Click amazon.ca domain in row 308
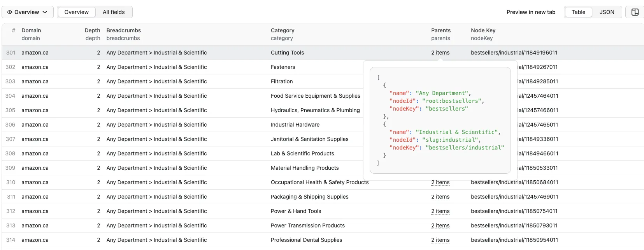644x250 pixels. coord(35,153)
